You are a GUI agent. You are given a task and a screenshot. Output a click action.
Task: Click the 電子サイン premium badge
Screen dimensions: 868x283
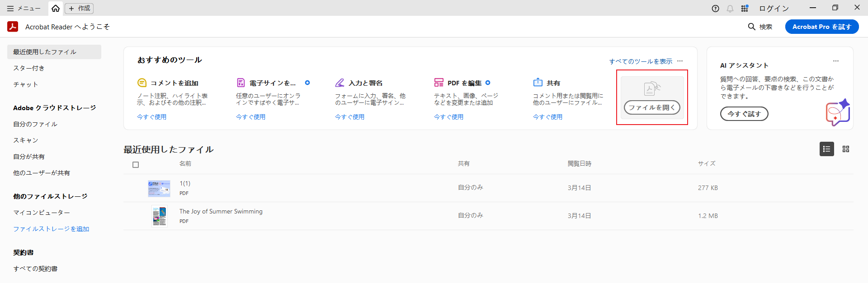click(x=307, y=83)
